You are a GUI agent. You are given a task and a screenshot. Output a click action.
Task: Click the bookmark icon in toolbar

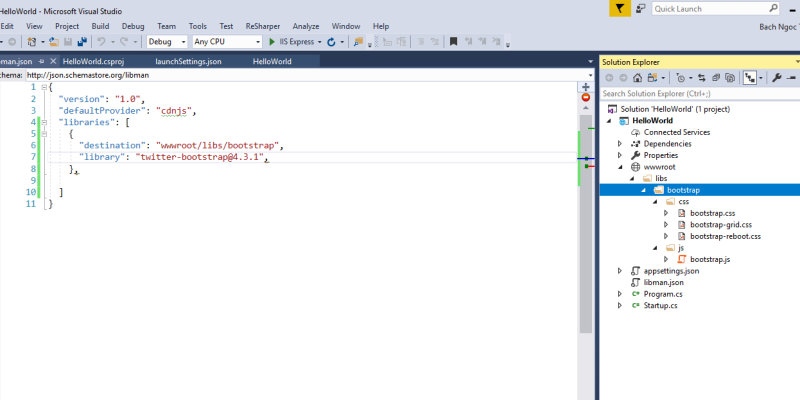[x=453, y=42]
